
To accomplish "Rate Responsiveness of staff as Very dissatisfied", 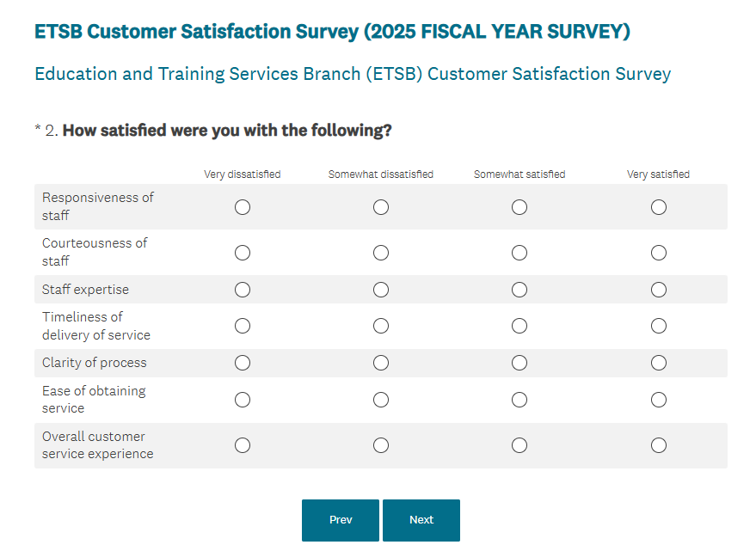I will pyautogui.click(x=243, y=207).
